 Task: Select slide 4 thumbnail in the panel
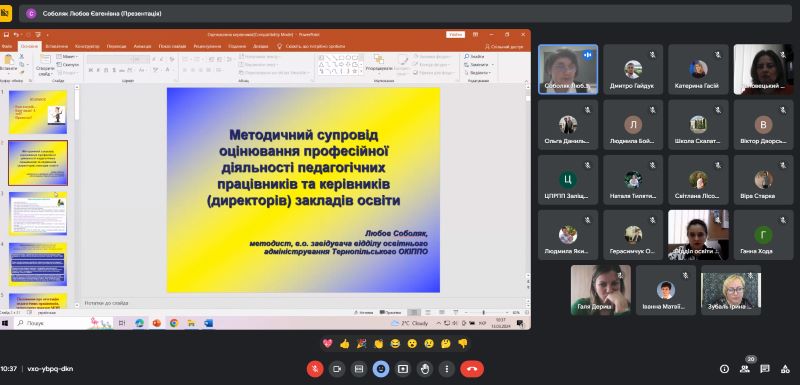click(38, 264)
